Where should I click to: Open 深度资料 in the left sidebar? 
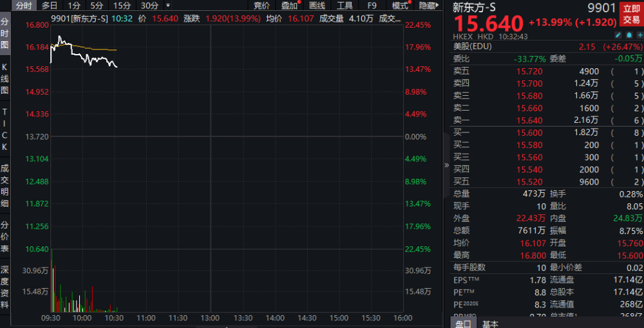tap(5, 287)
